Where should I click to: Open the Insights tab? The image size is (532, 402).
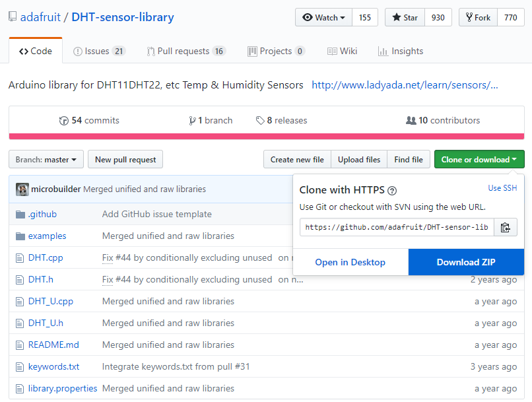[x=401, y=51]
